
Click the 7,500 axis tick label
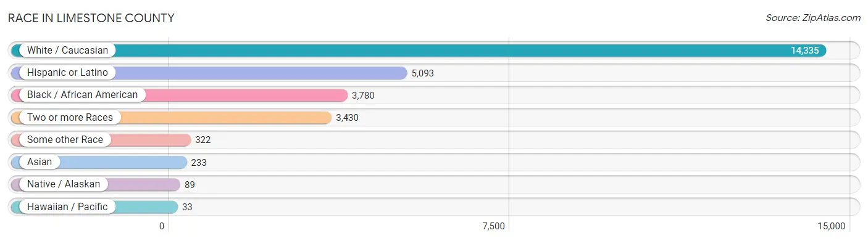click(x=493, y=226)
